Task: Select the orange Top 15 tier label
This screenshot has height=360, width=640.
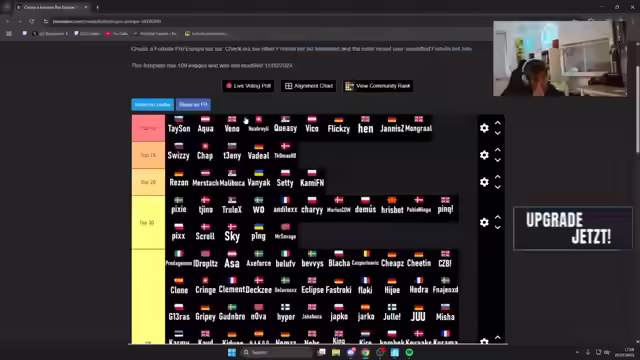Action: coord(148,155)
